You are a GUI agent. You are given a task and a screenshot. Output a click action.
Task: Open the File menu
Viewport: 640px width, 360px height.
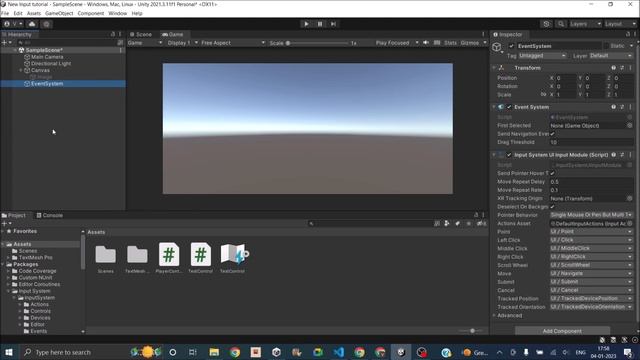5,13
